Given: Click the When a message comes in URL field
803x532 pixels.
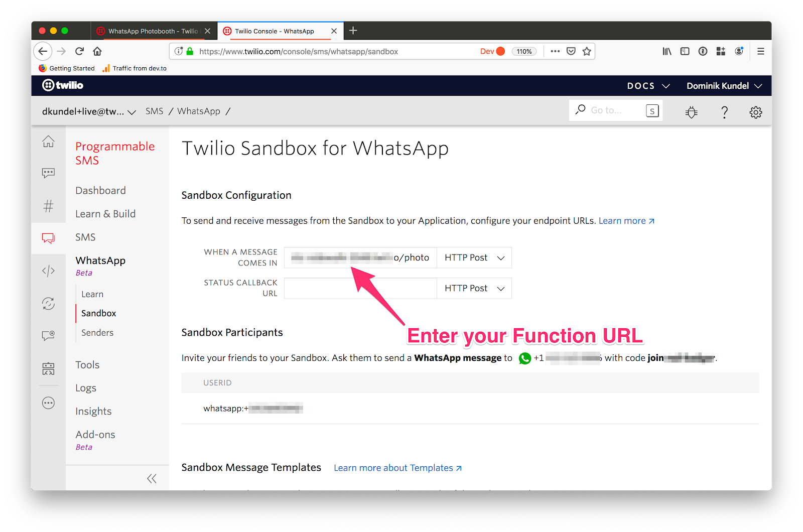Looking at the screenshot, I should (360, 257).
